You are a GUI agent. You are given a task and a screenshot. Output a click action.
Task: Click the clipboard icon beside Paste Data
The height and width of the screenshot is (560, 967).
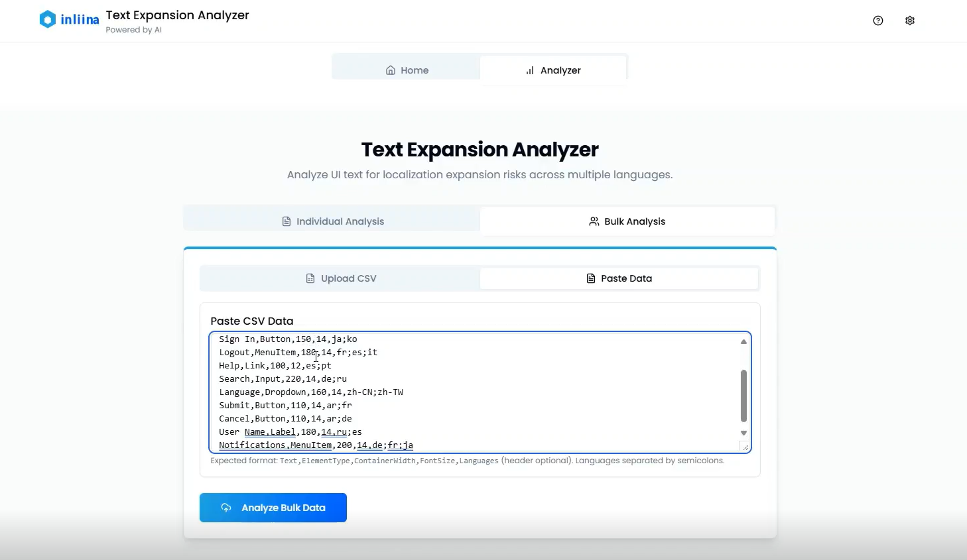pos(590,278)
